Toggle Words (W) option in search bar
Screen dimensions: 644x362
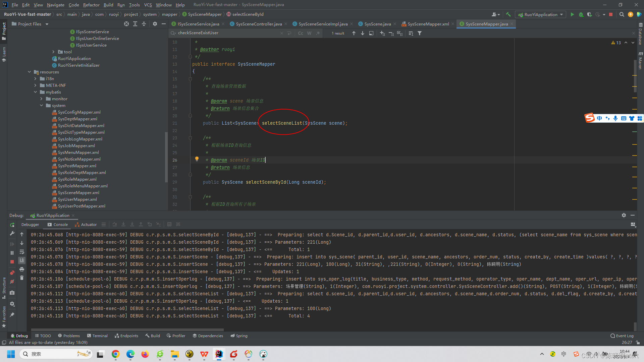click(309, 33)
